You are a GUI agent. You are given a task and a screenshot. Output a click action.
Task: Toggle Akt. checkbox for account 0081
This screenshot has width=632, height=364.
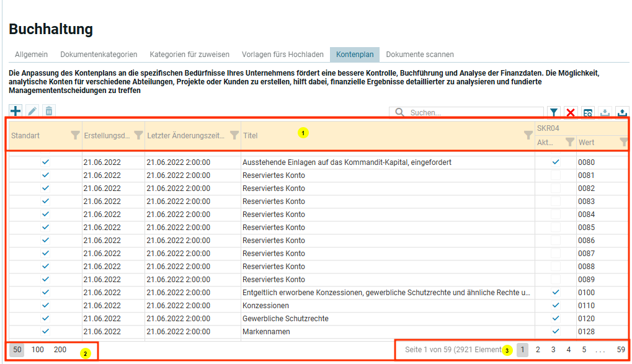click(x=556, y=175)
